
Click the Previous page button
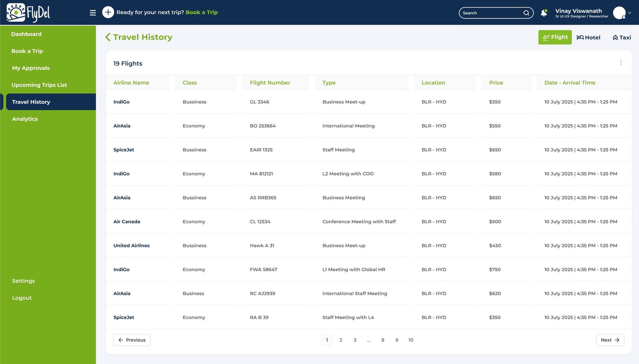(132, 340)
